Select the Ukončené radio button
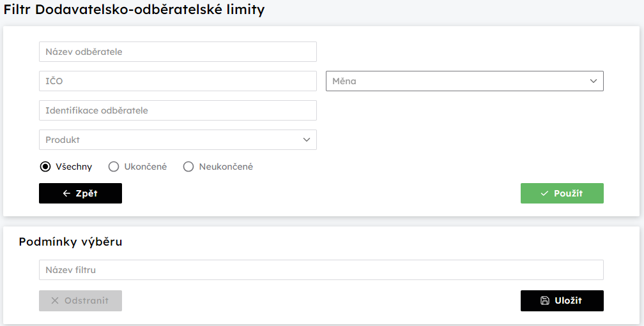Viewport: 644px width, 326px height. (114, 167)
